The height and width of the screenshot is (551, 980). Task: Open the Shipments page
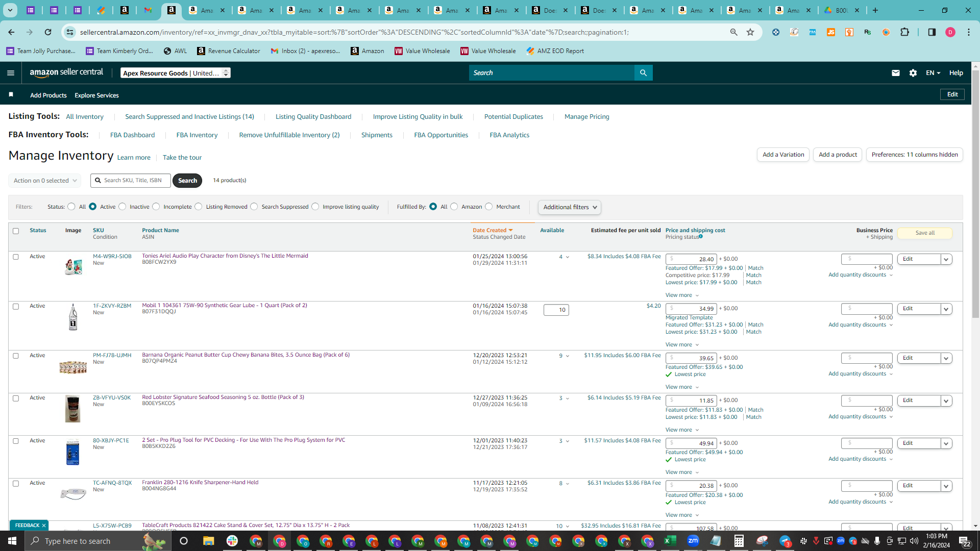tap(377, 135)
